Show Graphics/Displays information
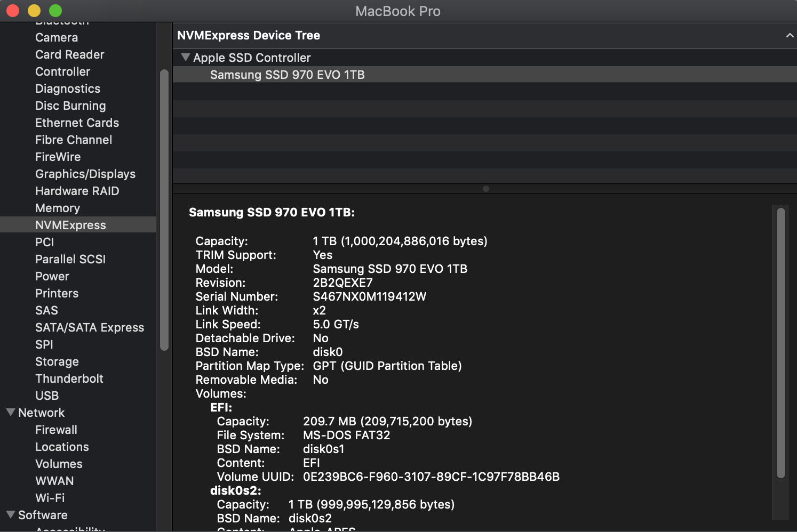The image size is (797, 532). 85,174
